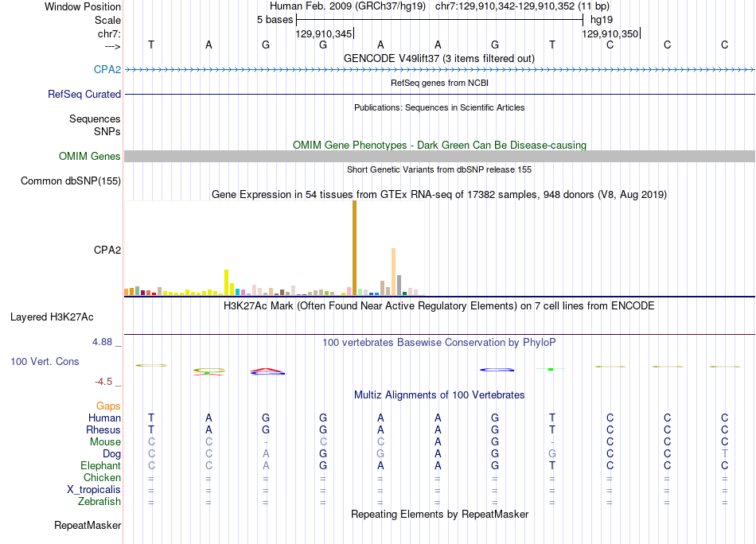The image size is (756, 544).
Task: Click the Sequences track label
Action: coord(95,119)
